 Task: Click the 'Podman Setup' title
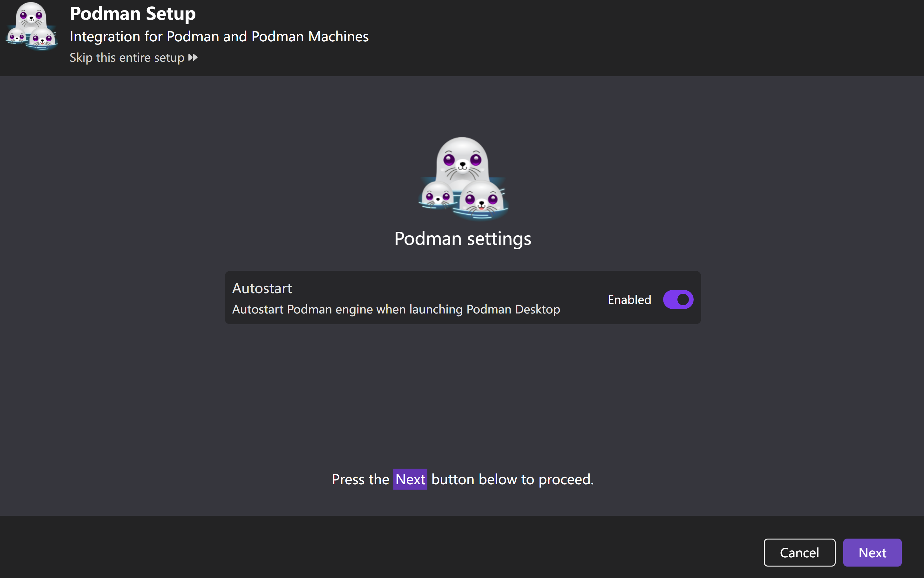(132, 14)
